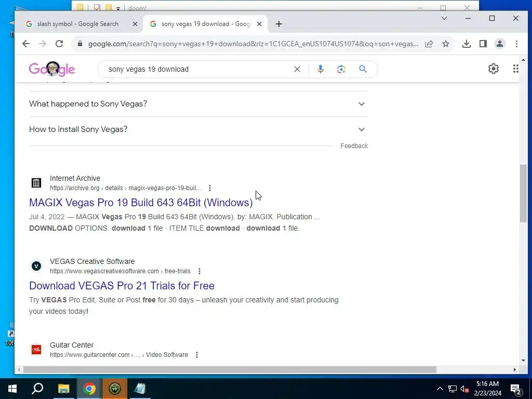This screenshot has width=532, height=399.
Task: Open the clock showing 5:16 AM
Action: [x=487, y=389]
